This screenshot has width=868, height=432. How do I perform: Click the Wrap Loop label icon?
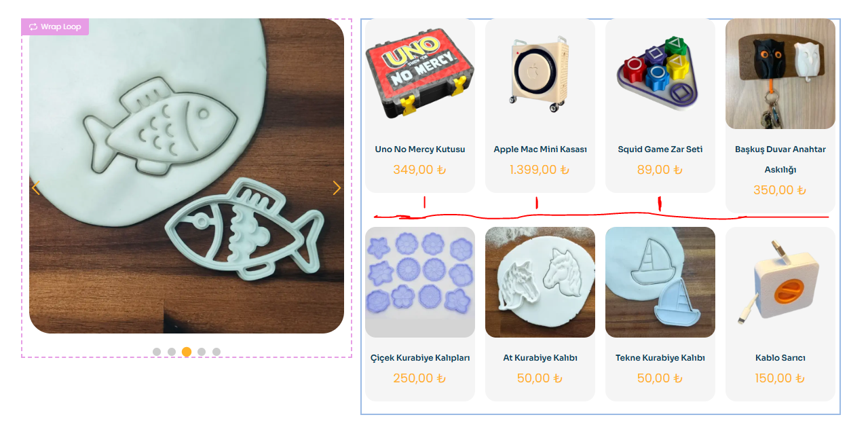[x=33, y=27]
